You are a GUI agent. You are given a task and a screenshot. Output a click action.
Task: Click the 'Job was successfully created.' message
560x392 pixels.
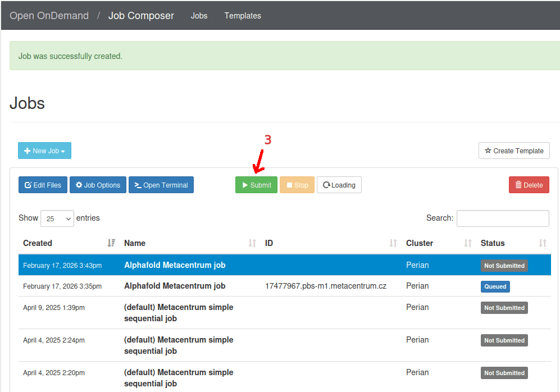(x=70, y=56)
